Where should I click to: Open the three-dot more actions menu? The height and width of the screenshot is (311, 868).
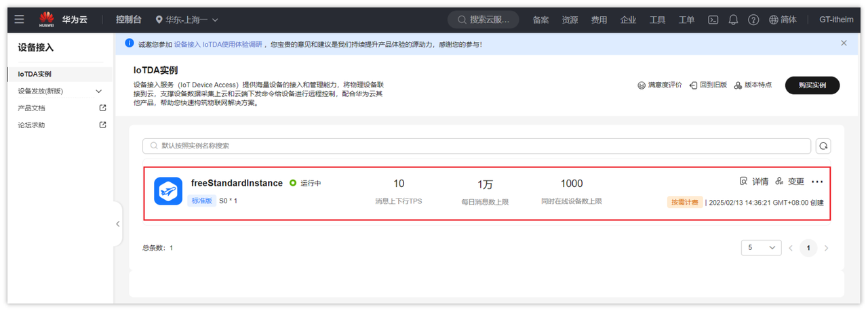pyautogui.click(x=817, y=182)
